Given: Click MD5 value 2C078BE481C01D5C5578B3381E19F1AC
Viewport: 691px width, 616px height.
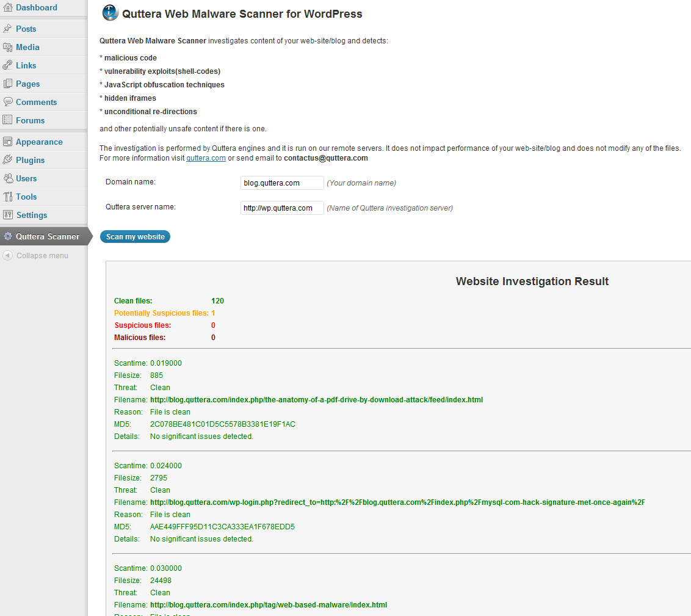Looking at the screenshot, I should (223, 424).
